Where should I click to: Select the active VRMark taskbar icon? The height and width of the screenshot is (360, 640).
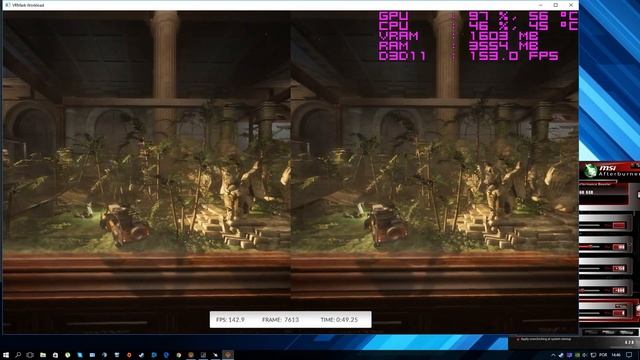[228, 355]
